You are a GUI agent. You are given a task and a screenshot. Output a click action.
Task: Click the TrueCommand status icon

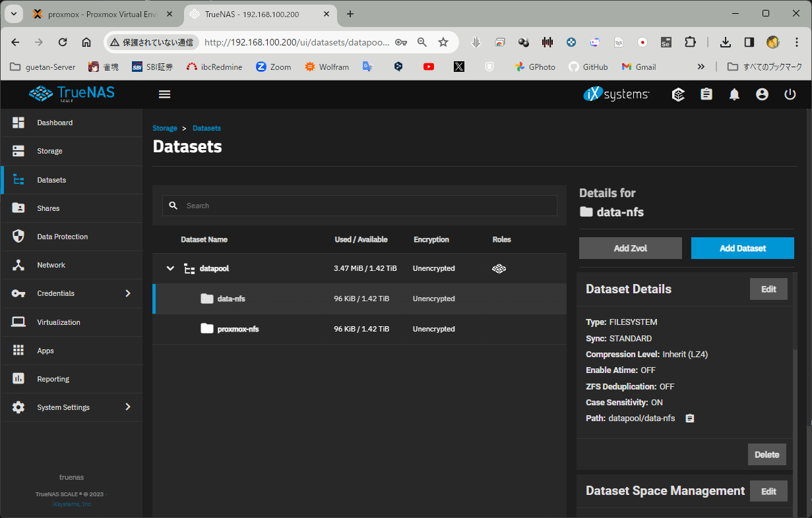click(x=678, y=94)
